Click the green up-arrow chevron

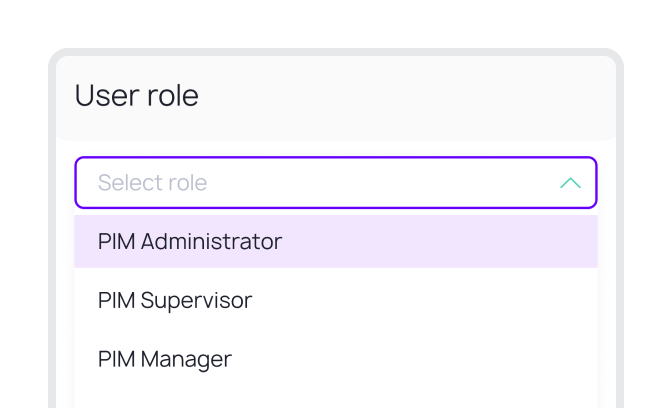coord(570,183)
